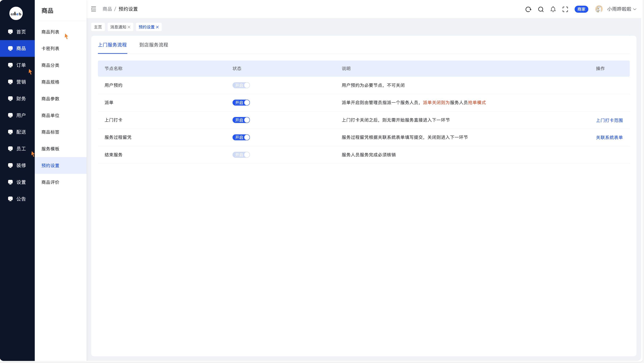Click the refresh icon in the top bar
Screen dimensions: 644x363
tap(528, 9)
